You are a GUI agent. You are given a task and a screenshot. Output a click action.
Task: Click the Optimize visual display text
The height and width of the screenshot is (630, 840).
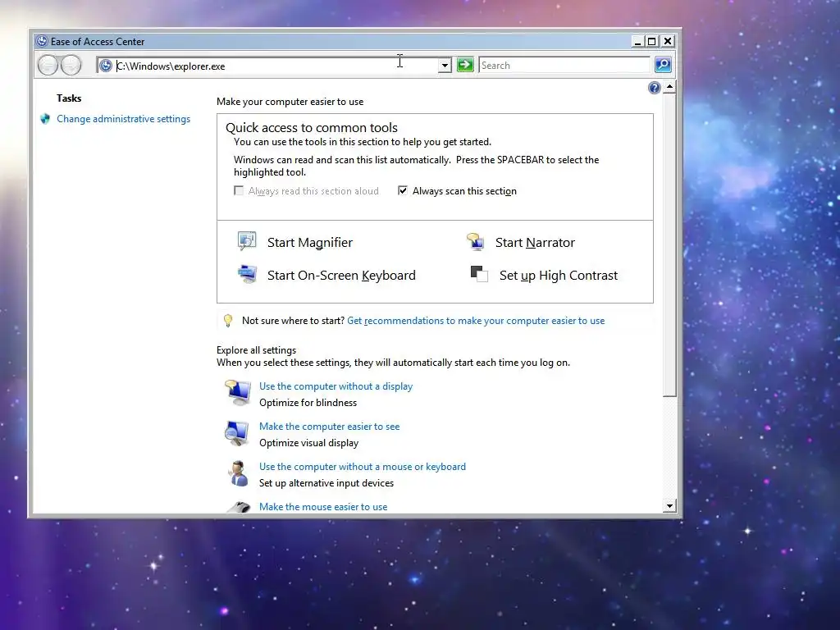[x=309, y=442]
